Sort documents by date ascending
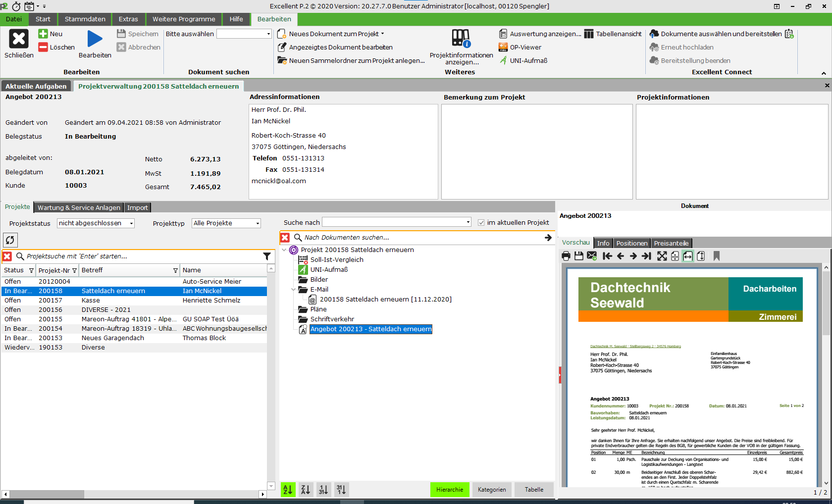 (x=323, y=490)
